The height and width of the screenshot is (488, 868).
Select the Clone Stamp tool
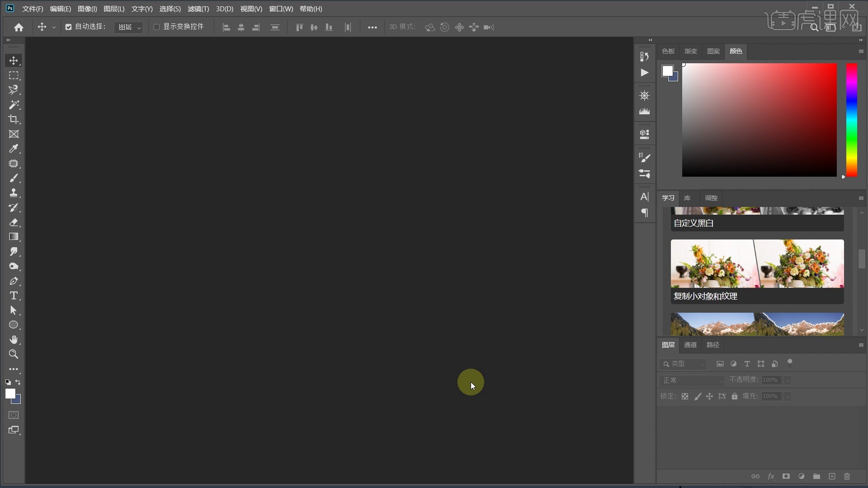(14, 193)
